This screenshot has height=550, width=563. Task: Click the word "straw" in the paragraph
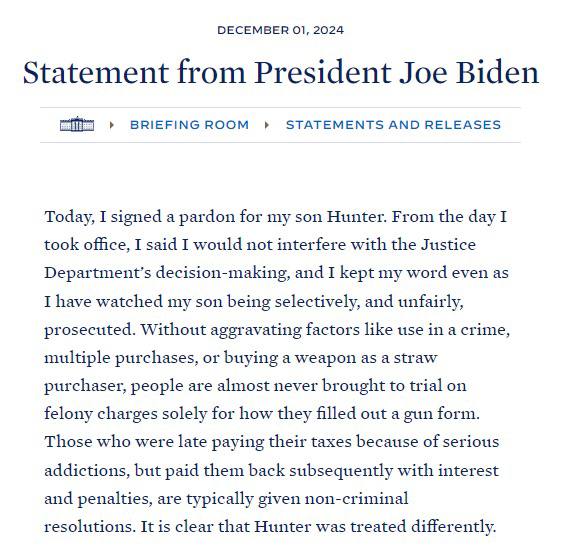coord(415,358)
